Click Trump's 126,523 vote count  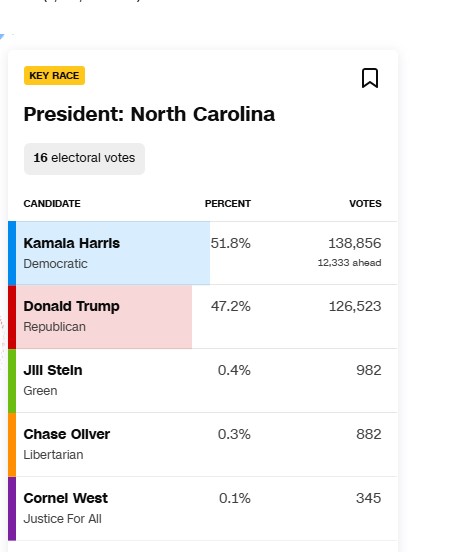coord(355,307)
